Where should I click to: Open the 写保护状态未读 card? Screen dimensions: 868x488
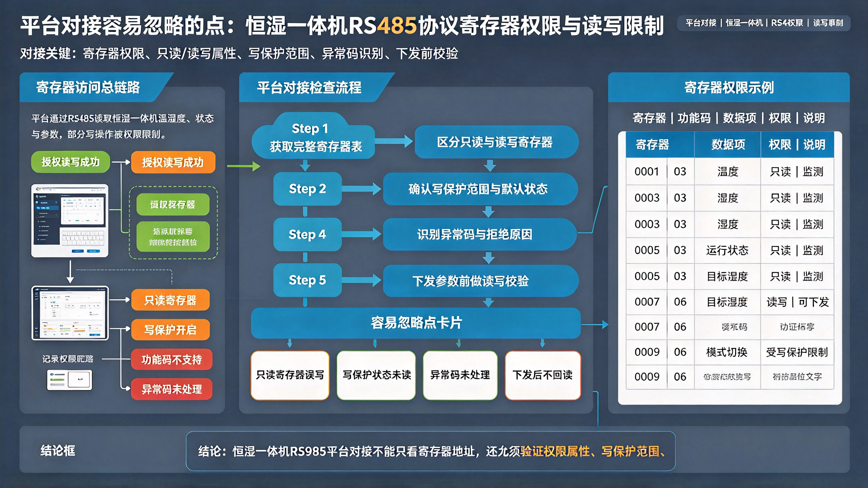coord(376,375)
